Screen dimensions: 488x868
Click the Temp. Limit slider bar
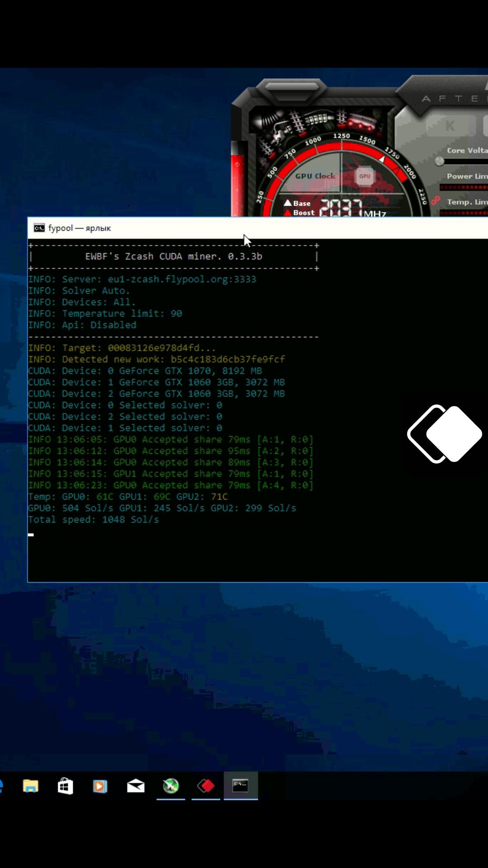click(464, 213)
